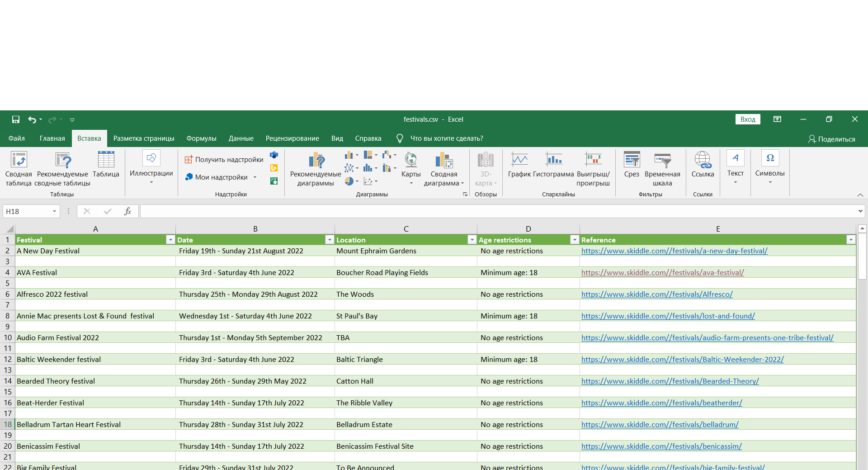
Task: Expand the Illustrations (Иллюстрации) menu
Action: point(151,168)
